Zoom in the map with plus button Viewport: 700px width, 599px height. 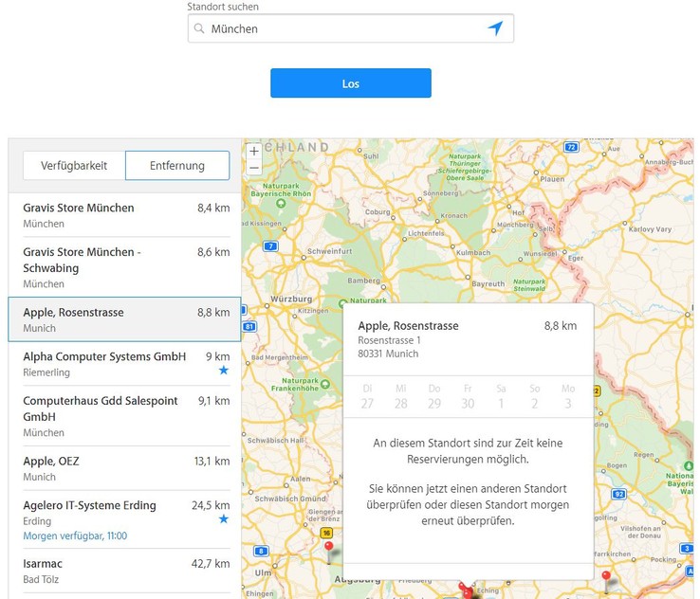[254, 152]
